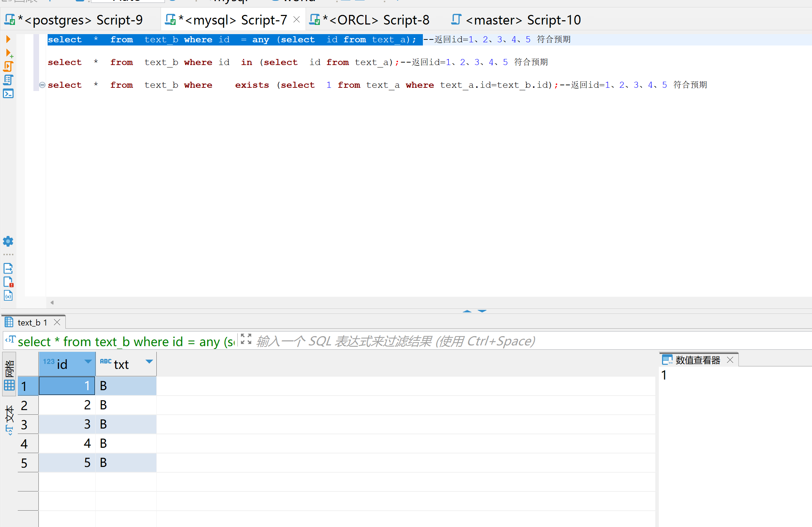Collapse the exists statement fold marker
This screenshot has height=527, width=812.
coord(42,85)
